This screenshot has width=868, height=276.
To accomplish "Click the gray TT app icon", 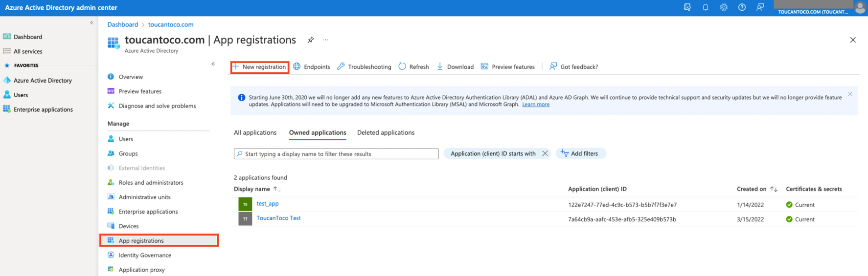I will click(245, 219).
